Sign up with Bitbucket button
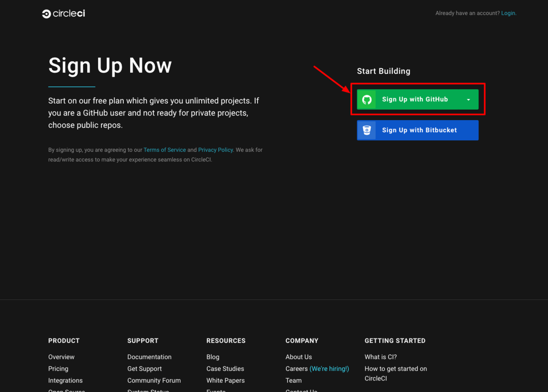The height and width of the screenshot is (392, 548). tap(418, 130)
